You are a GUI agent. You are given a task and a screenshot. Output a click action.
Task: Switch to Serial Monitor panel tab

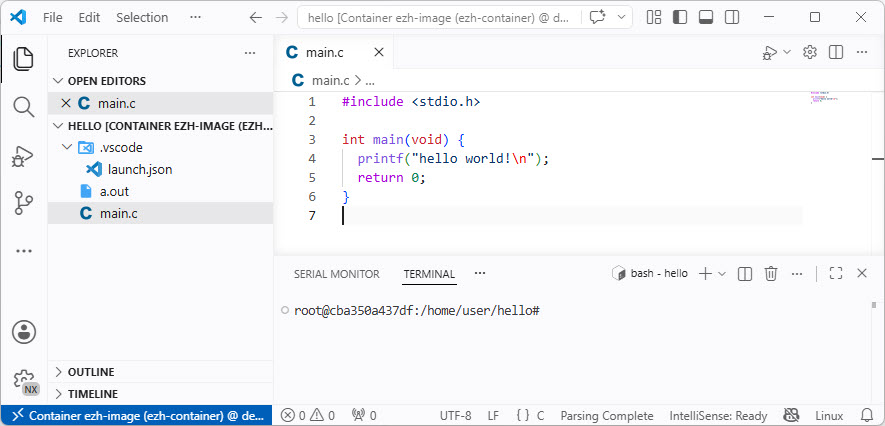point(336,274)
